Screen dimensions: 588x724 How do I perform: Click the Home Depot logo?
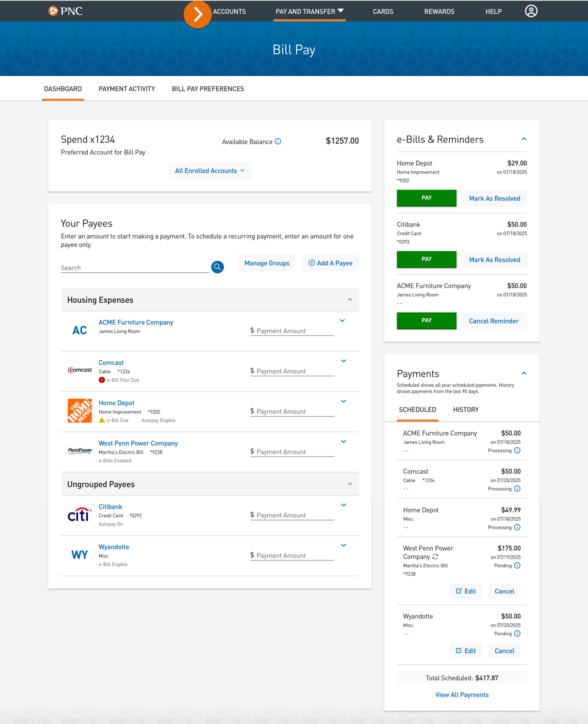[80, 411]
